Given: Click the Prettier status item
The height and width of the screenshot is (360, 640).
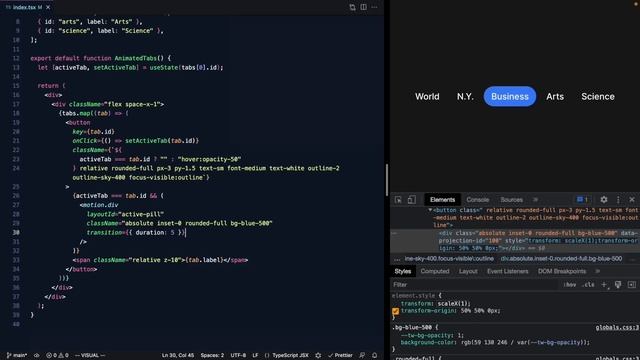Looking at the screenshot, I should point(340,356).
